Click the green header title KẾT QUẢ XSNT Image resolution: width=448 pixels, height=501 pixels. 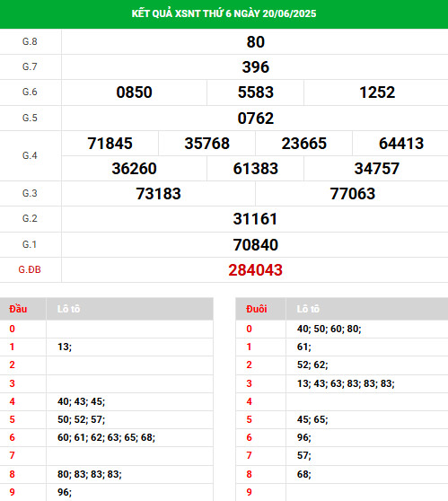point(224,13)
